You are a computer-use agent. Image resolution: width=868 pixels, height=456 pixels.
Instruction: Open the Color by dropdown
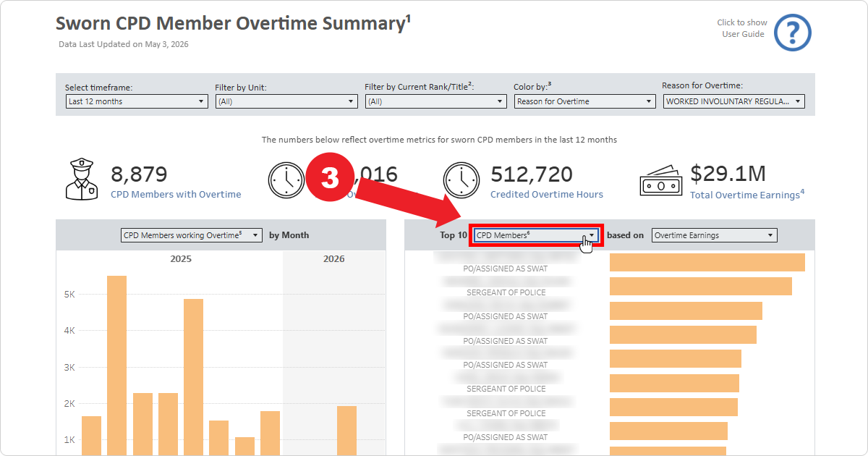point(585,101)
